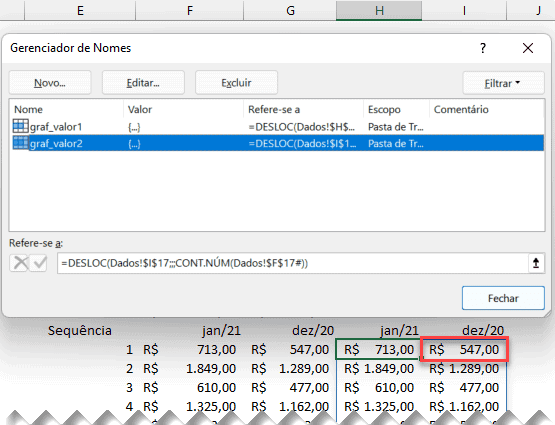Click the 1.849,00 cell in column H
The height and width of the screenshot is (425, 555).
click(x=378, y=369)
